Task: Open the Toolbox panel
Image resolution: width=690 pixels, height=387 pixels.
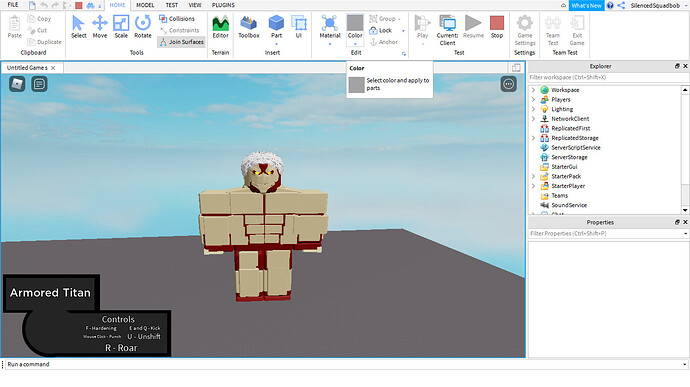Action: 249,27
